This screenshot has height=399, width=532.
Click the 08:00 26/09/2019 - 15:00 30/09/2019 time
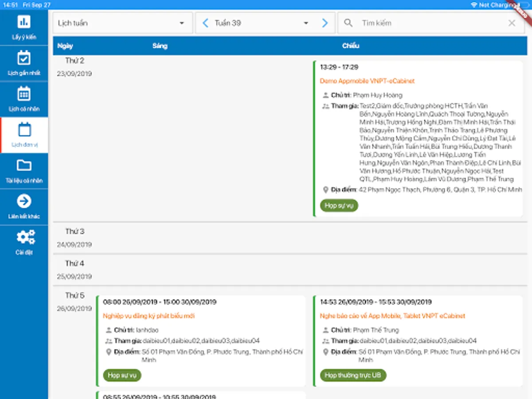[160, 302]
